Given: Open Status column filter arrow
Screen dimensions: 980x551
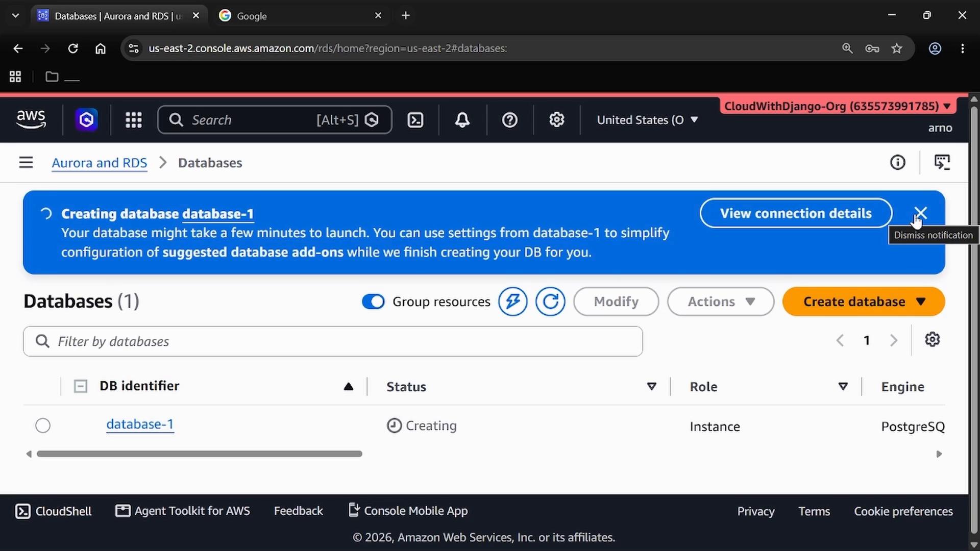Looking at the screenshot, I should tap(652, 386).
